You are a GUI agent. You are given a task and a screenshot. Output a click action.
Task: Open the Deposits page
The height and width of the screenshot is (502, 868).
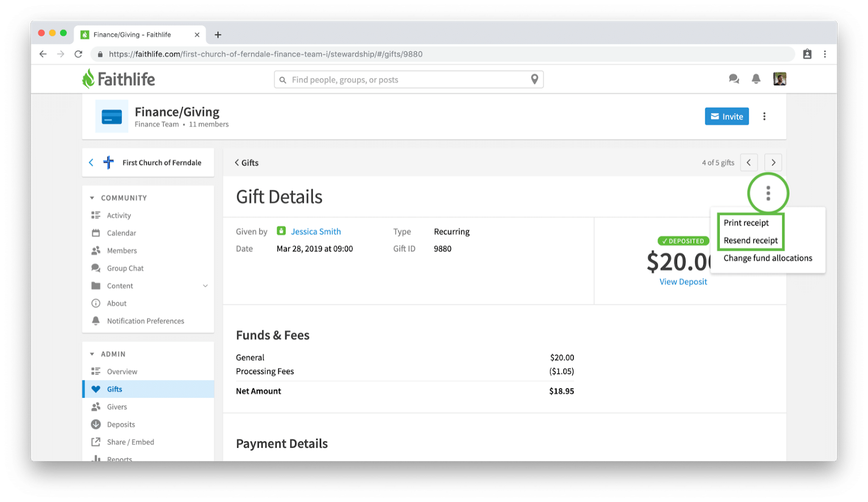(121, 424)
